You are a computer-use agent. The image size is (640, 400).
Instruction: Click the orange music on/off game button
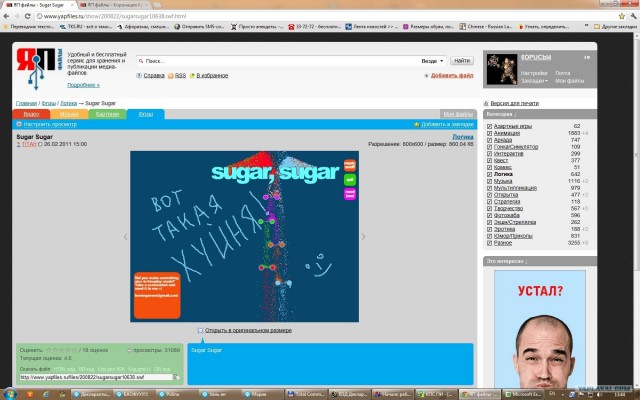[x=350, y=165]
